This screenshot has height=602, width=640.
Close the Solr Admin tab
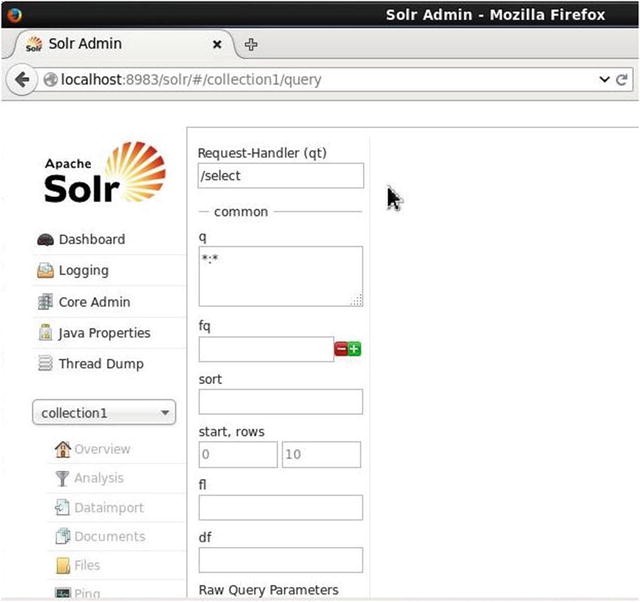[x=218, y=45]
